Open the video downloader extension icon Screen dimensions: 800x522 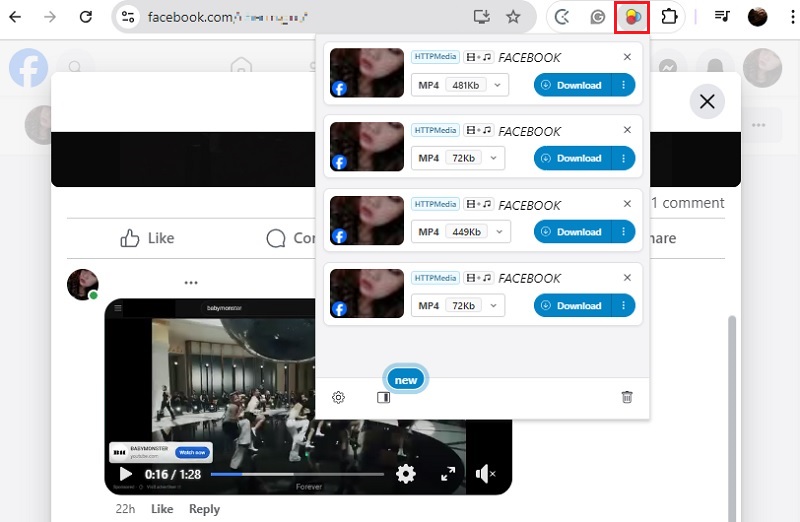pos(632,17)
